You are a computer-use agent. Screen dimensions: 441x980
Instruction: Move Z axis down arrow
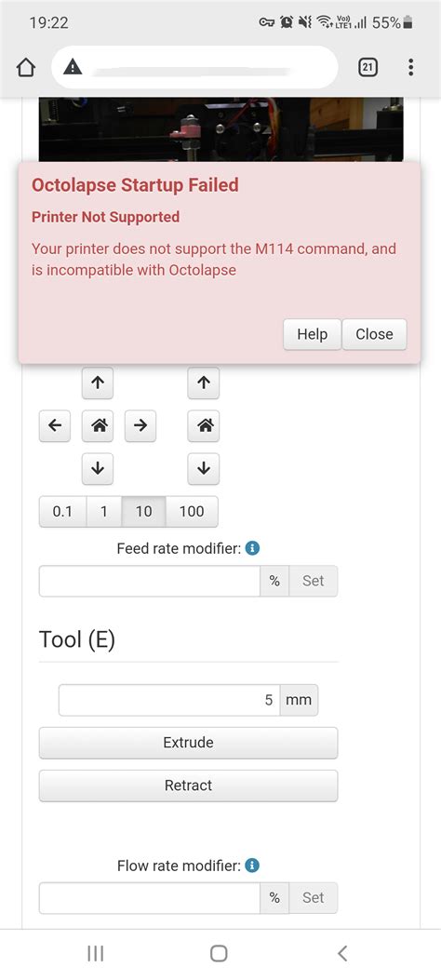click(x=204, y=468)
